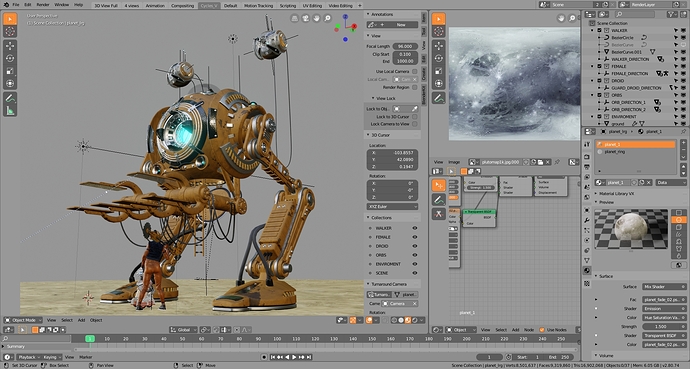Image resolution: width=690 pixels, height=369 pixels.
Task: Open XYZ Euler rotation mode dropdown
Action: 392,206
